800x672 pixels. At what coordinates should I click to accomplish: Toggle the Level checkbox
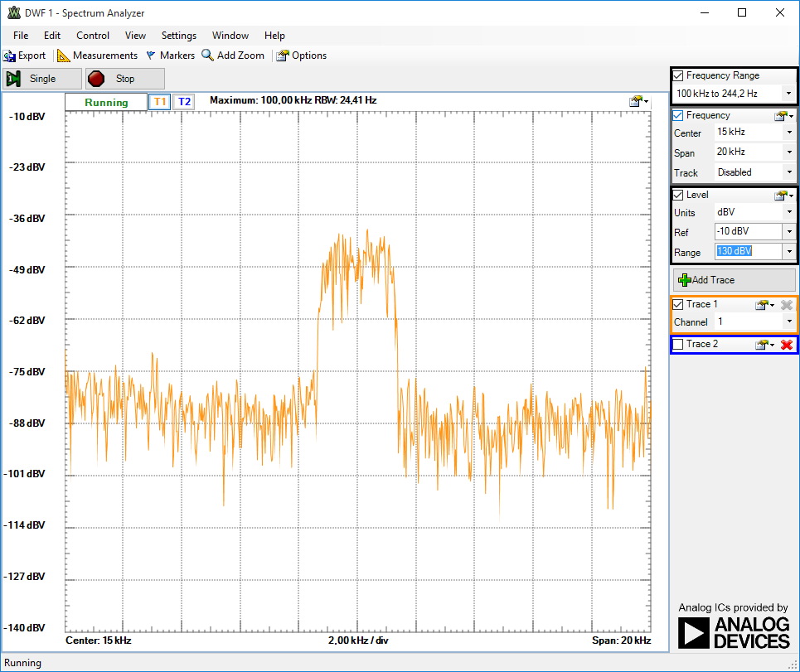tap(678, 195)
